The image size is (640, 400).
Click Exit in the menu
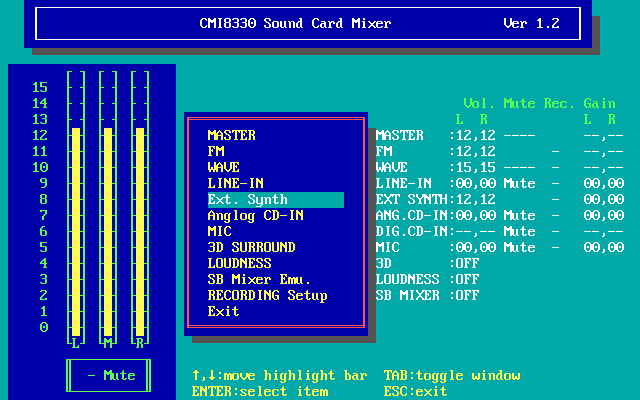[223, 311]
